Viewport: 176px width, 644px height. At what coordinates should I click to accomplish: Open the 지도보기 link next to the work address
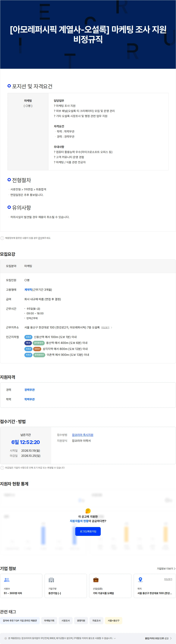(x=105, y=328)
